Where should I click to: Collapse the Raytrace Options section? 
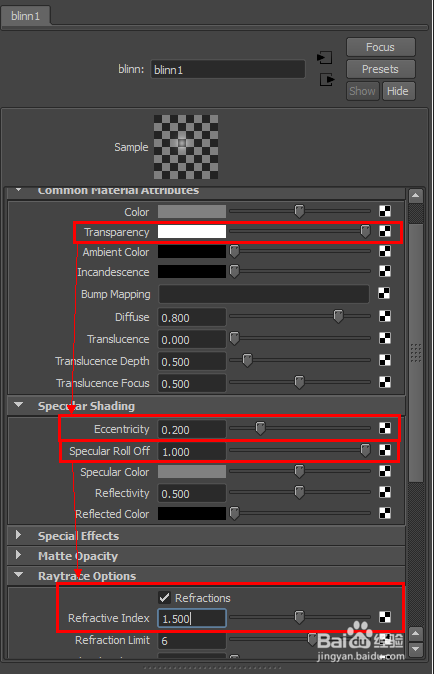click(x=18, y=575)
